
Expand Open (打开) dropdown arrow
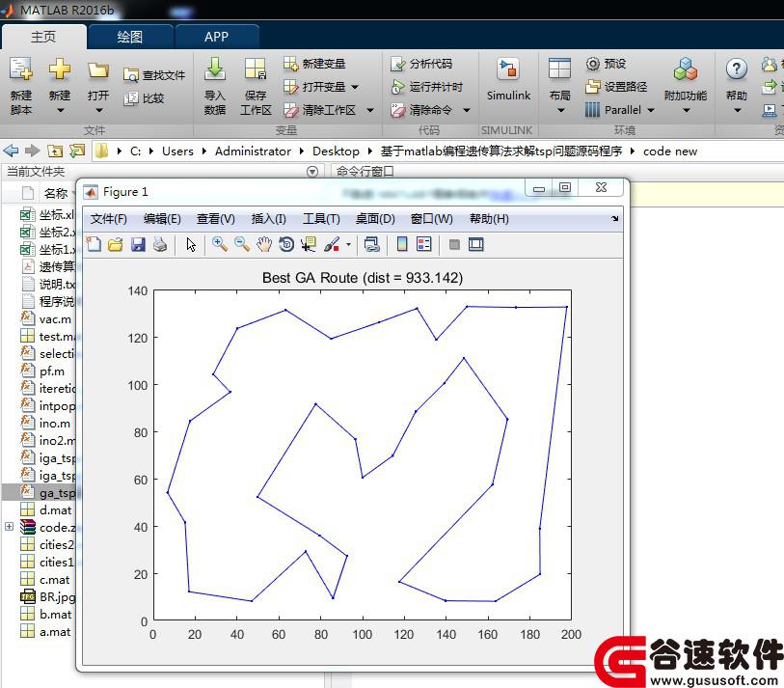(x=98, y=110)
